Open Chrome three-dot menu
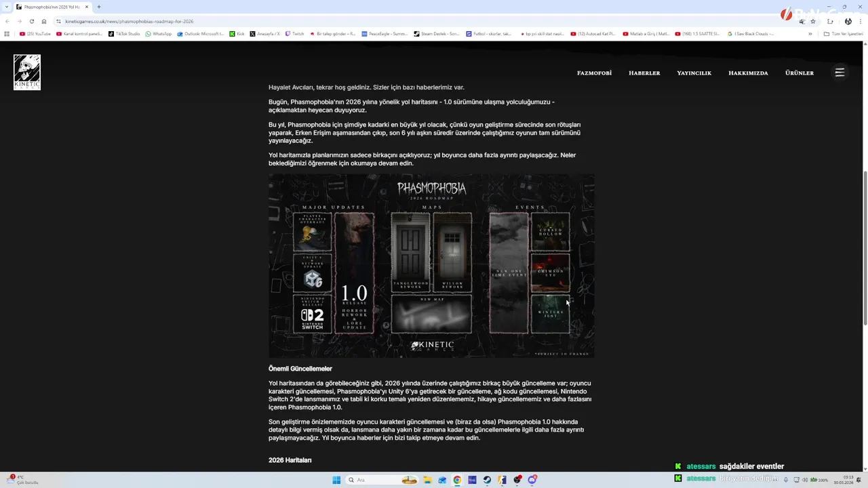The height and width of the screenshot is (488, 868). [x=861, y=21]
